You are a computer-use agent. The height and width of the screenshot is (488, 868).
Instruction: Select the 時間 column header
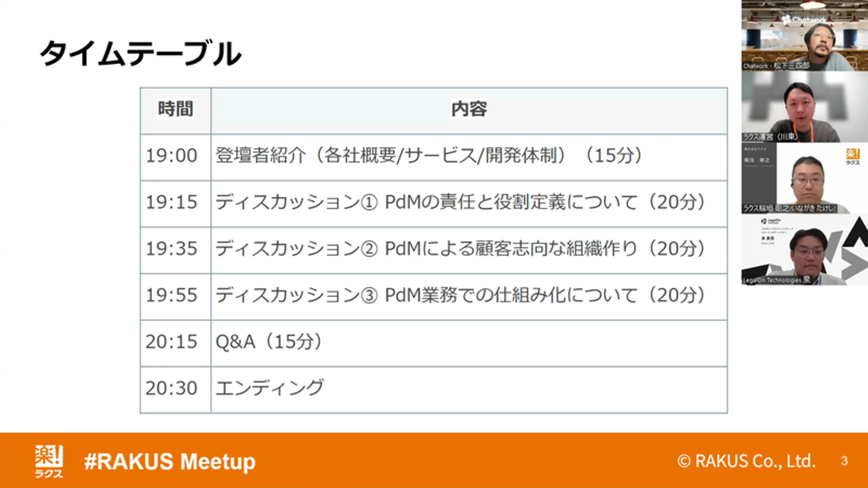[x=175, y=110]
